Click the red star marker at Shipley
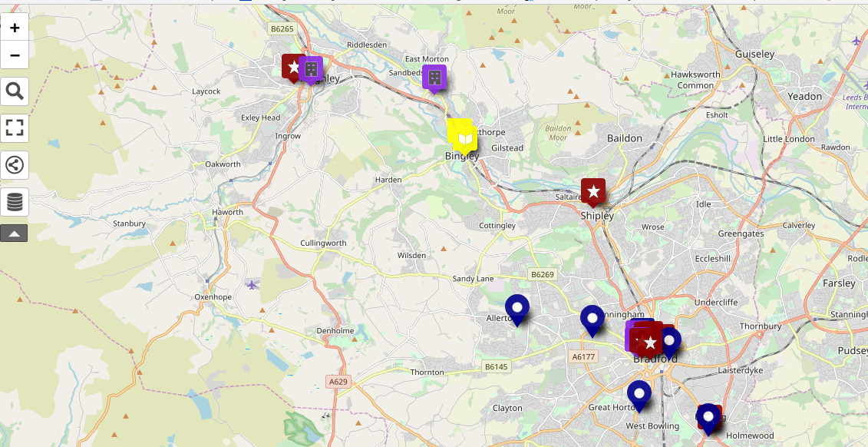 [592, 191]
